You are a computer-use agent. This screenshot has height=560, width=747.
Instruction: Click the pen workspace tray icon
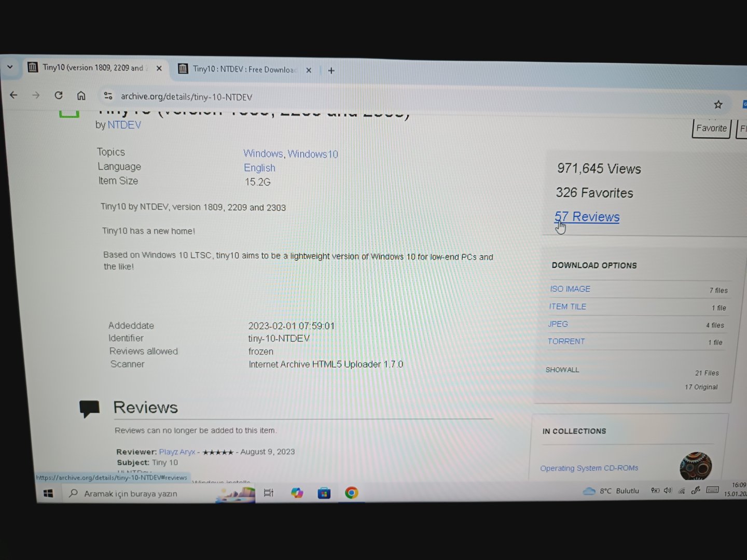696,490
